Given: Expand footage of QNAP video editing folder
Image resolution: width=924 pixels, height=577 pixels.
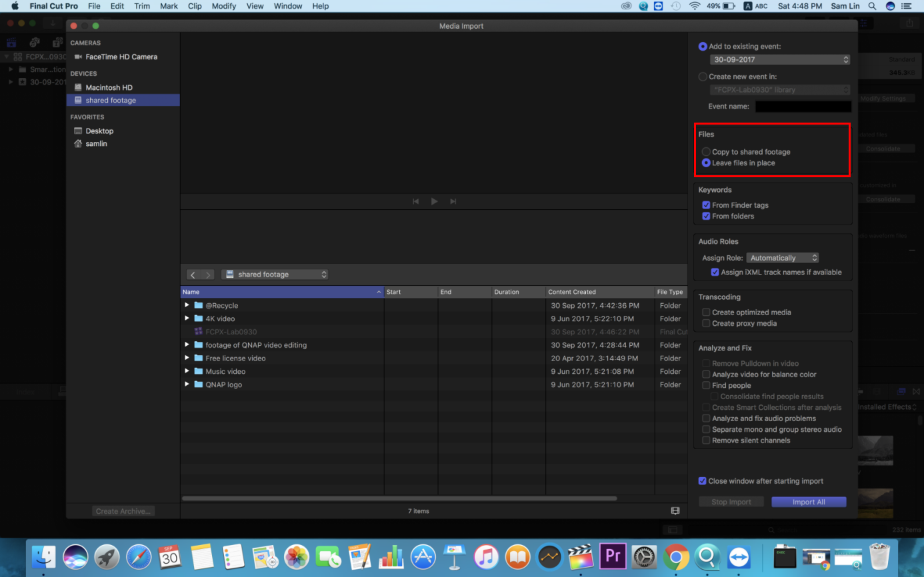Looking at the screenshot, I should tap(187, 345).
